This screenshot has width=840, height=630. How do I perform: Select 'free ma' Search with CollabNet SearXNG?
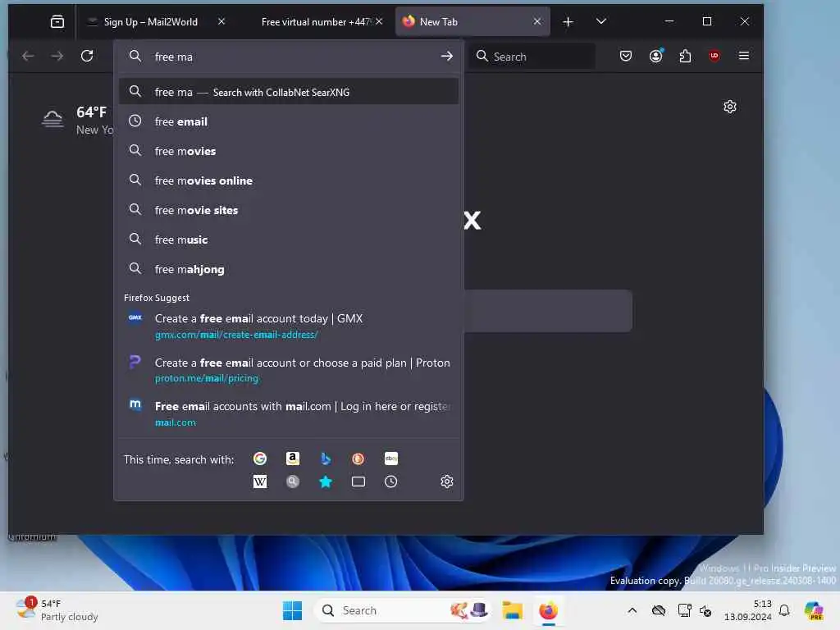point(289,92)
